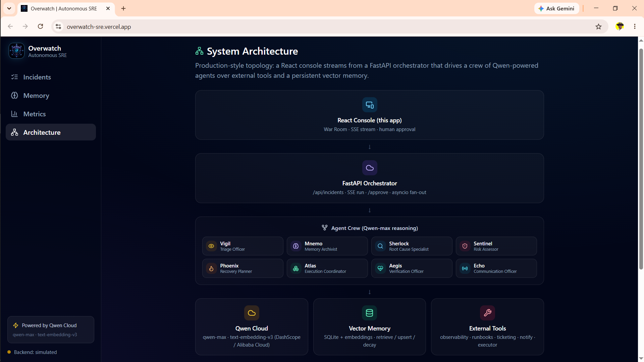Image resolution: width=644 pixels, height=362 pixels.
Task: Click the React Console monitor icon
Action: 370,105
